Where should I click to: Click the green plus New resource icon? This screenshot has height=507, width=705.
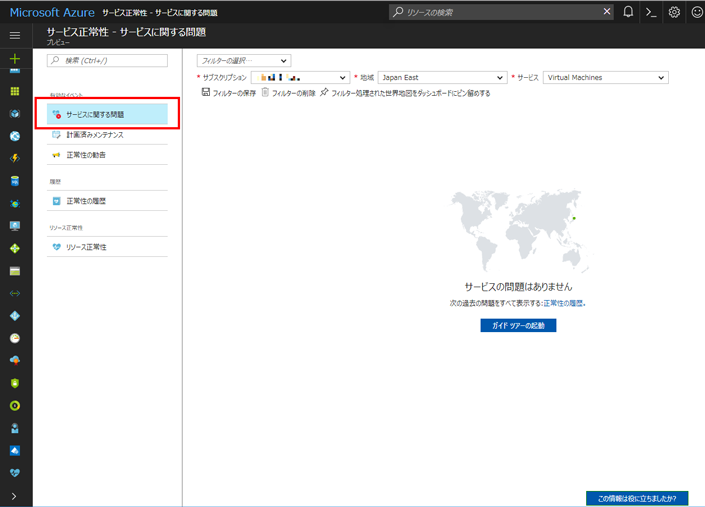(15, 58)
